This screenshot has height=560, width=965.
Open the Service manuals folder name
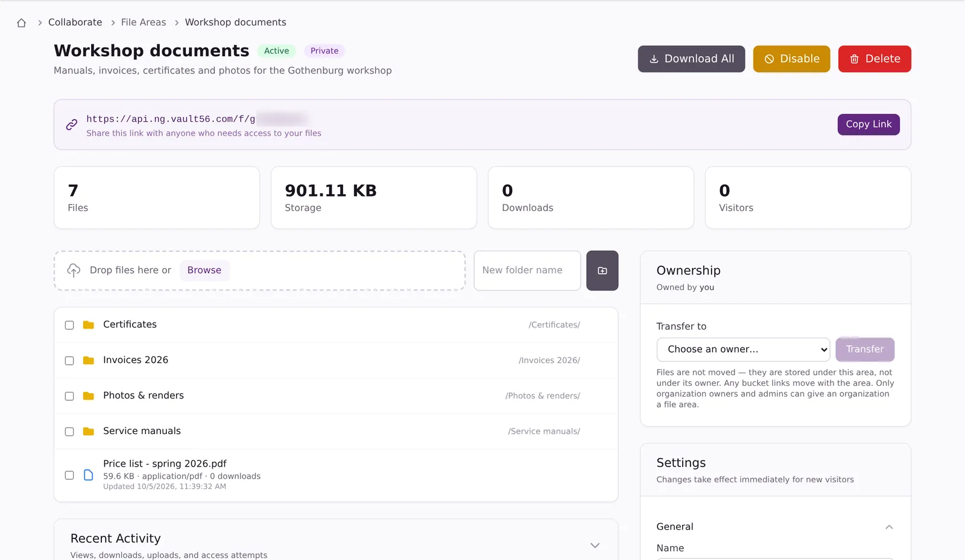pyautogui.click(x=142, y=431)
